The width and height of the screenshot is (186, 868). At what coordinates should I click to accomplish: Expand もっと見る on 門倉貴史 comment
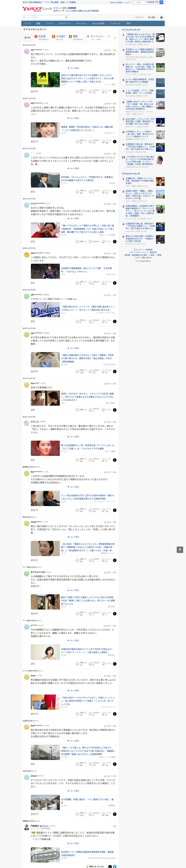[x=73, y=843]
